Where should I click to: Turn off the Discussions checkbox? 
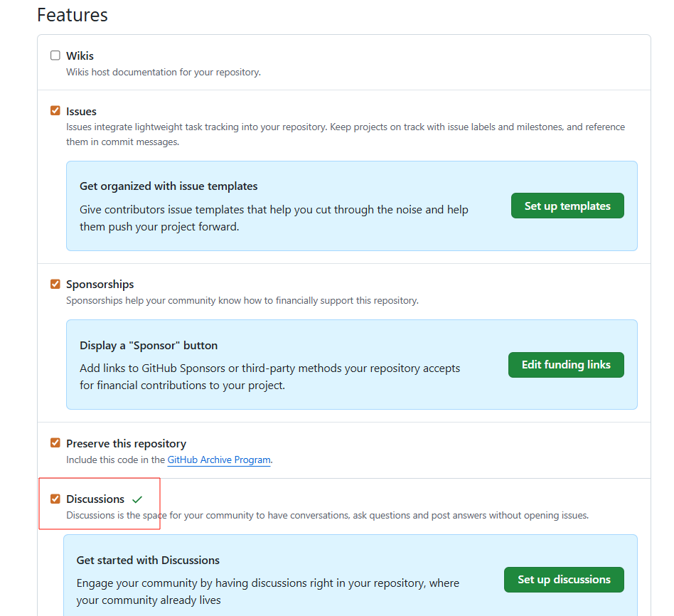55,499
